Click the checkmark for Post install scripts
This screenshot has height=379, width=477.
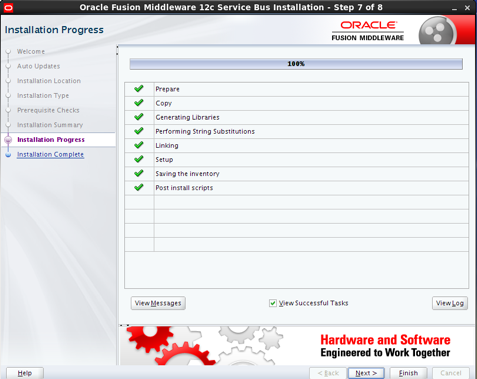pyautogui.click(x=139, y=187)
